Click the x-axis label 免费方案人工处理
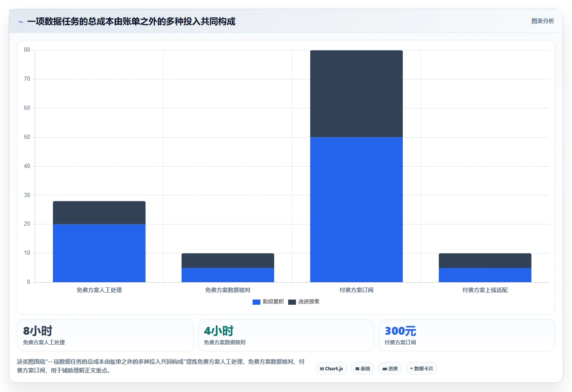 point(99,290)
